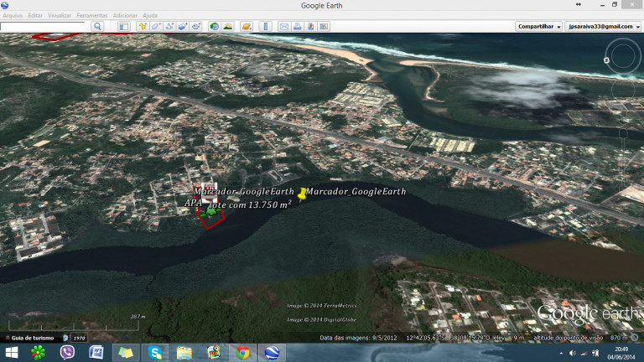Click the coordinates readout 12°42'05.63"S
The height and width of the screenshot is (362, 644).
click(425, 338)
